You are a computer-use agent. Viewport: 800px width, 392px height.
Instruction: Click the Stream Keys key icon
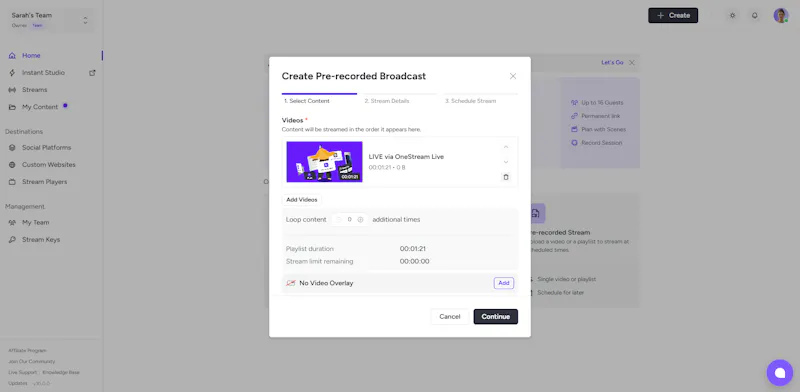(12, 239)
